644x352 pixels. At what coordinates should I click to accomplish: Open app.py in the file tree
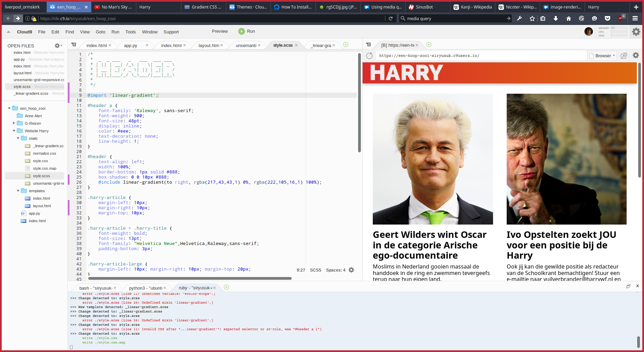pos(34,213)
